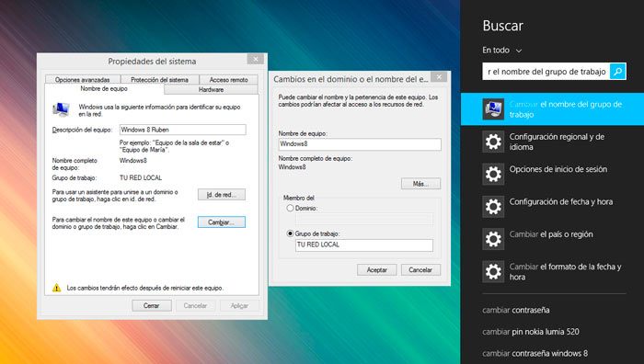Image resolution: width=644 pixels, height=364 pixels.
Task: Click gear icon beside Opciones de inicio de sesión
Action: click(x=493, y=174)
